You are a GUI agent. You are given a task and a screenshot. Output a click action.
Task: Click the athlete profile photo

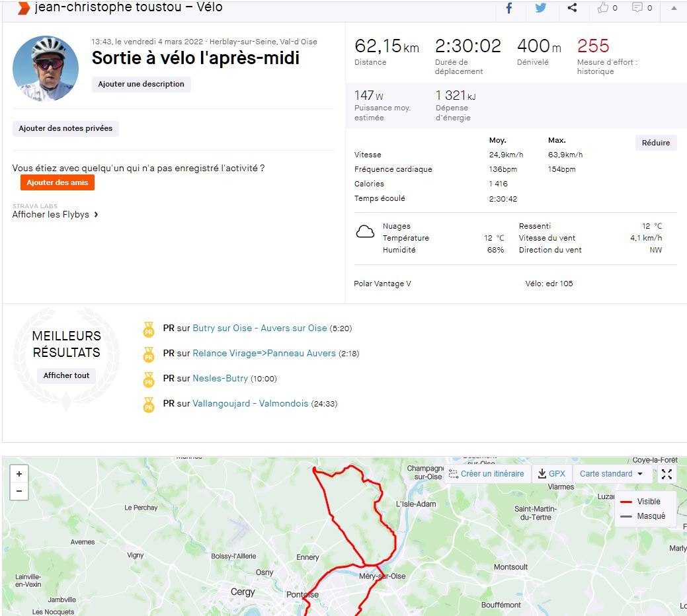(46, 69)
